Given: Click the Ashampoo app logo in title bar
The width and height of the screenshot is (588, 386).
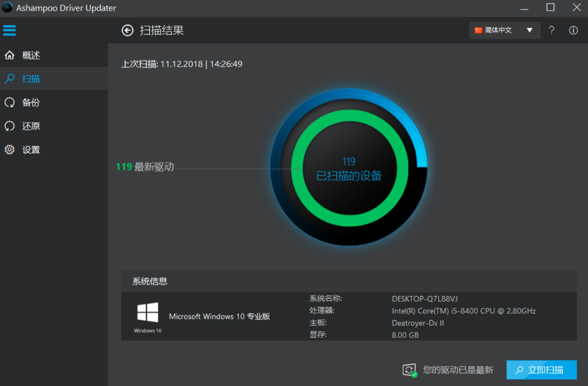Looking at the screenshot, I should (x=7, y=7).
